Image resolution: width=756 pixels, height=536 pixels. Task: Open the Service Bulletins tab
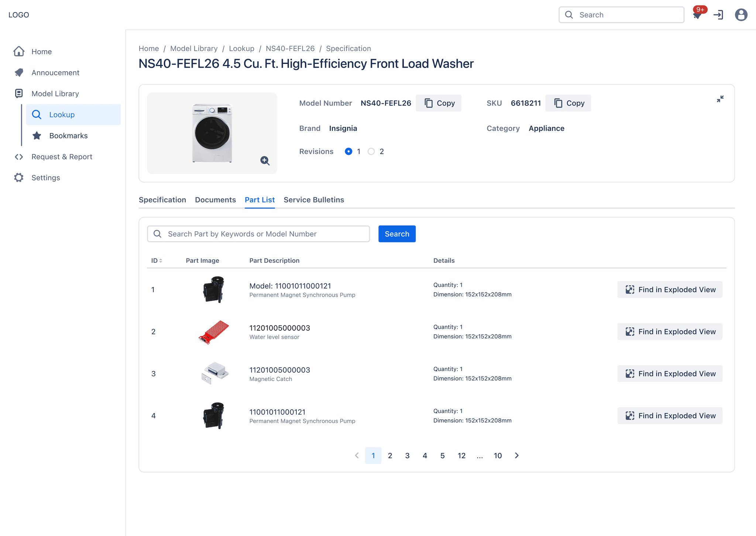pyautogui.click(x=314, y=200)
